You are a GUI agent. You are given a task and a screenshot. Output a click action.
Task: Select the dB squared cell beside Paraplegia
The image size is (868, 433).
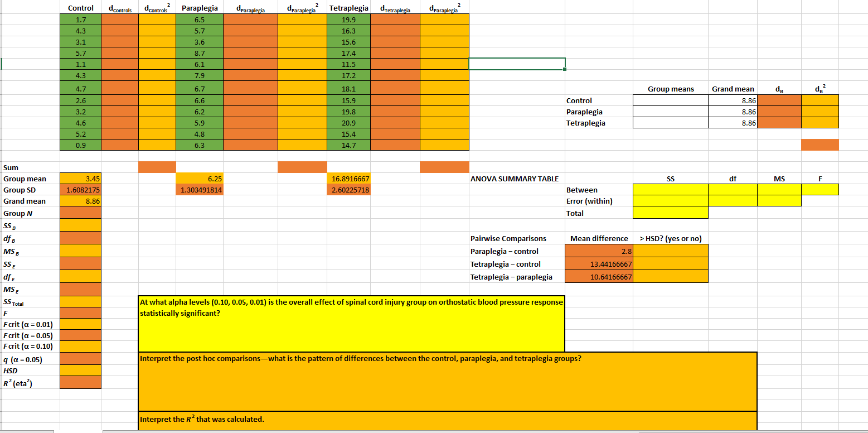[x=819, y=112]
